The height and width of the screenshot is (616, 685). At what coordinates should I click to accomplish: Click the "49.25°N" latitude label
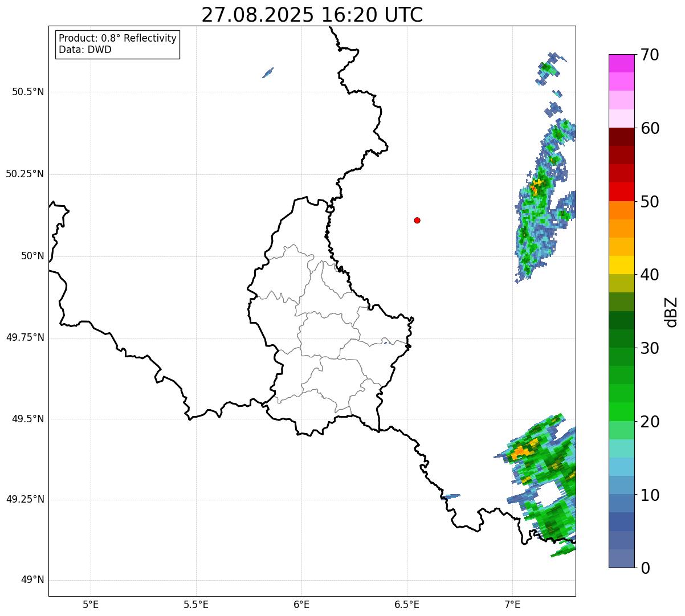pyautogui.click(x=25, y=499)
